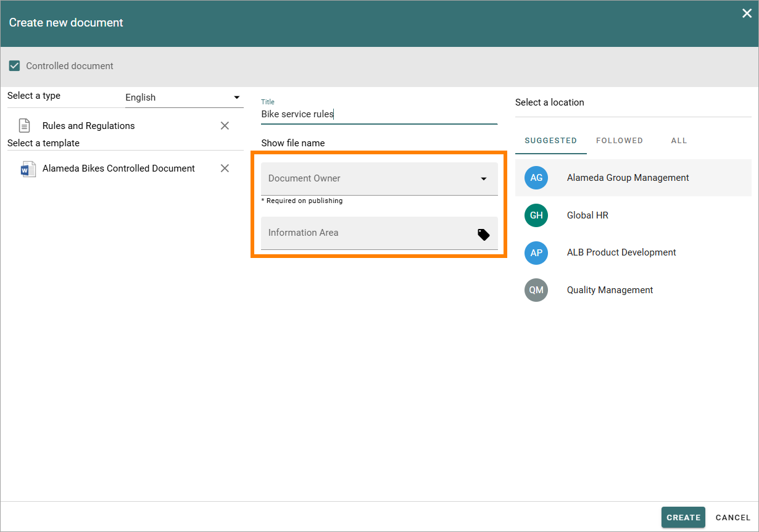Select Alameda Bikes Controlled Document template text
Screen dimensions: 759x532
118,168
